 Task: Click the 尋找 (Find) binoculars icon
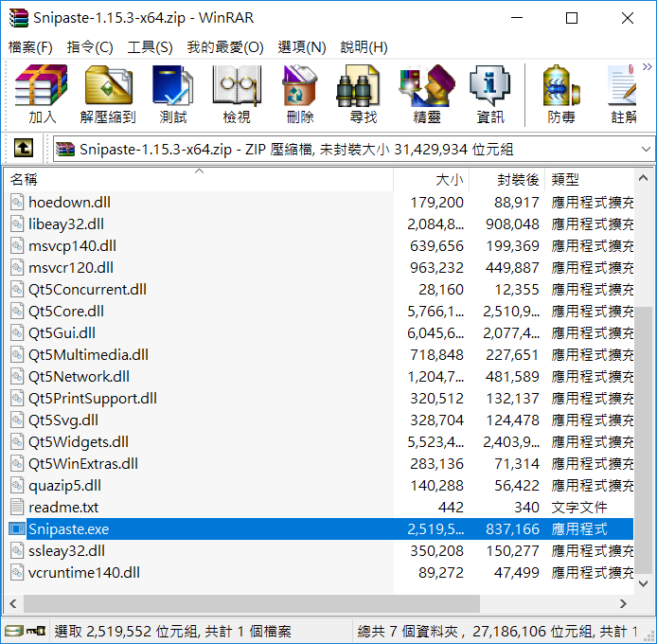[359, 85]
